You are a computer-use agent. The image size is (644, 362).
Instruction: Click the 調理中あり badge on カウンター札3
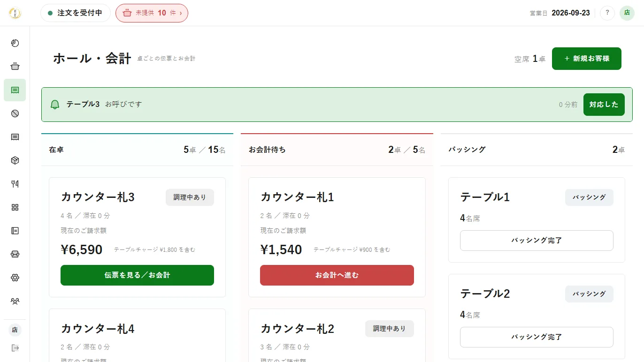click(190, 197)
